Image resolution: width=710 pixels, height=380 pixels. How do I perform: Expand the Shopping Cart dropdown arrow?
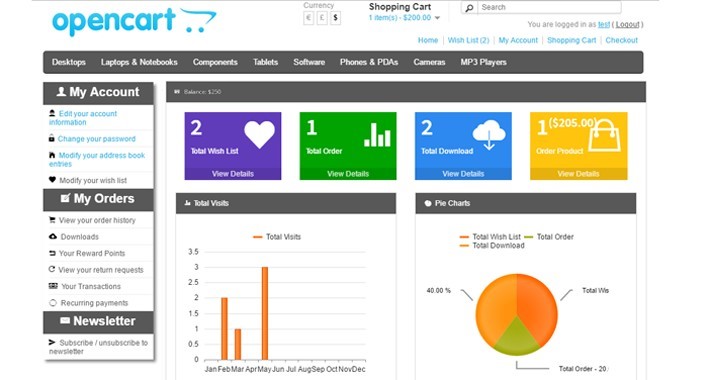[437, 18]
